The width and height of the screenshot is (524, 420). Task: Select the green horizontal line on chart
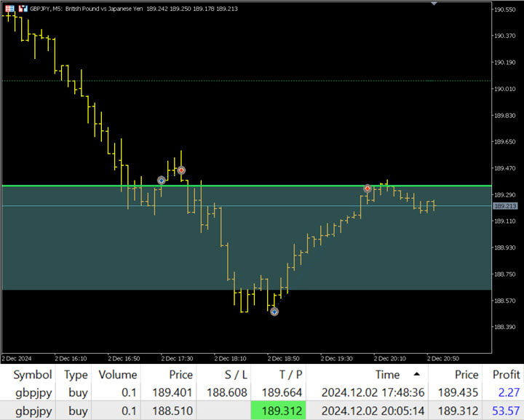73,186
